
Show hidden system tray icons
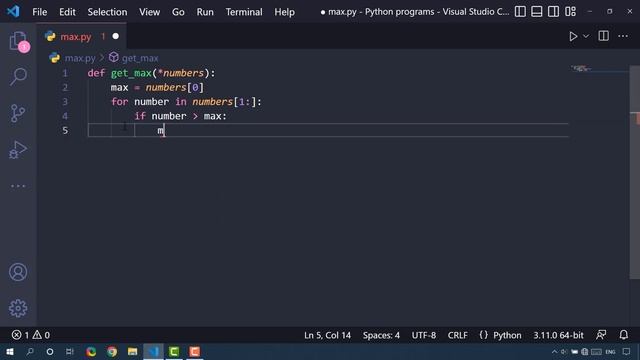tap(554, 352)
